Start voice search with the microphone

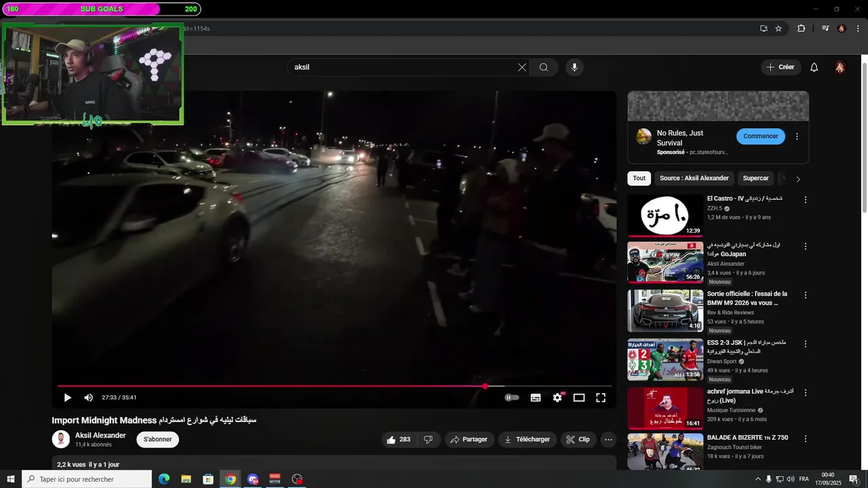coord(574,67)
